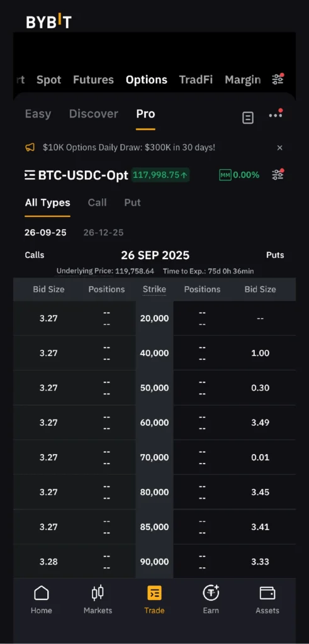Open option chain filter sliders icon
309x644 pixels.
click(x=278, y=175)
